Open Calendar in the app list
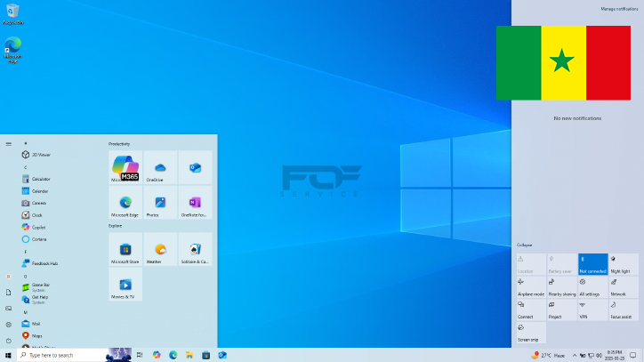This screenshot has height=362, width=644. click(x=40, y=191)
